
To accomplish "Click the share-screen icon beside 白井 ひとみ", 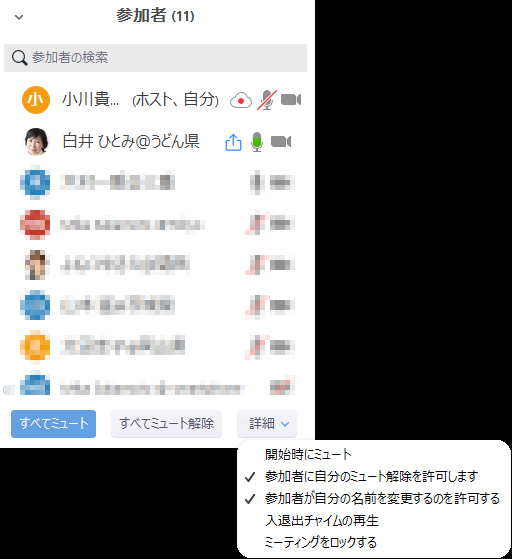I will tap(234, 142).
